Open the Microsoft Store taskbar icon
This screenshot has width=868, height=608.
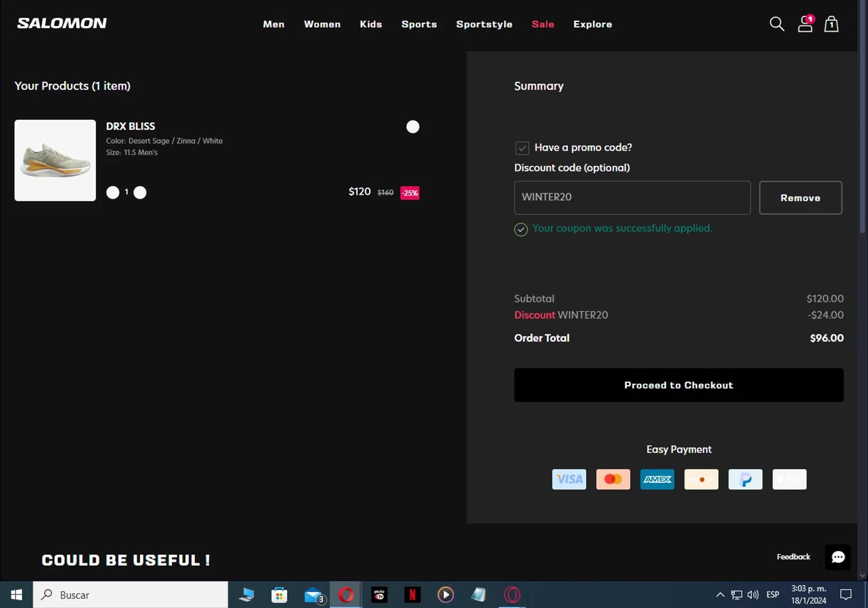(x=279, y=595)
